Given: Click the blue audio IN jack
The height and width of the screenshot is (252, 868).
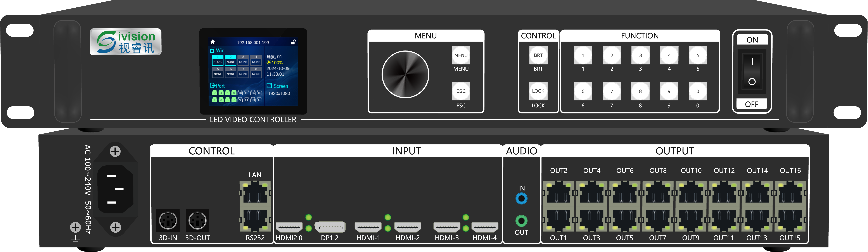Looking at the screenshot, I should [521, 198].
